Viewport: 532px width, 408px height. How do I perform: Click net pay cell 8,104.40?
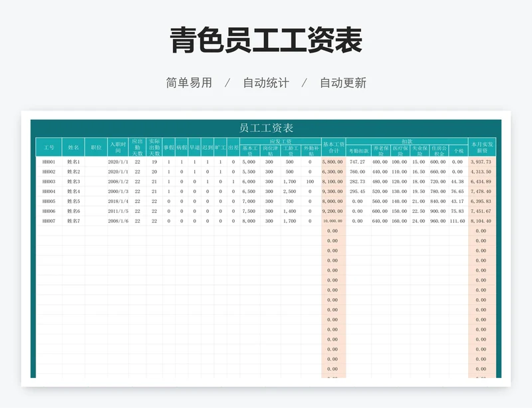[x=481, y=221]
